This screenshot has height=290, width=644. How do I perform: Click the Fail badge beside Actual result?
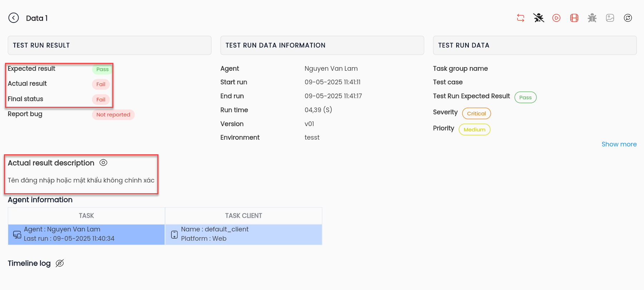101,84
